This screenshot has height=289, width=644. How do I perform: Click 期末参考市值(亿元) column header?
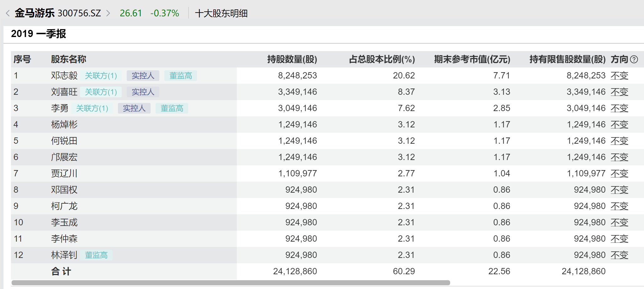point(472,59)
